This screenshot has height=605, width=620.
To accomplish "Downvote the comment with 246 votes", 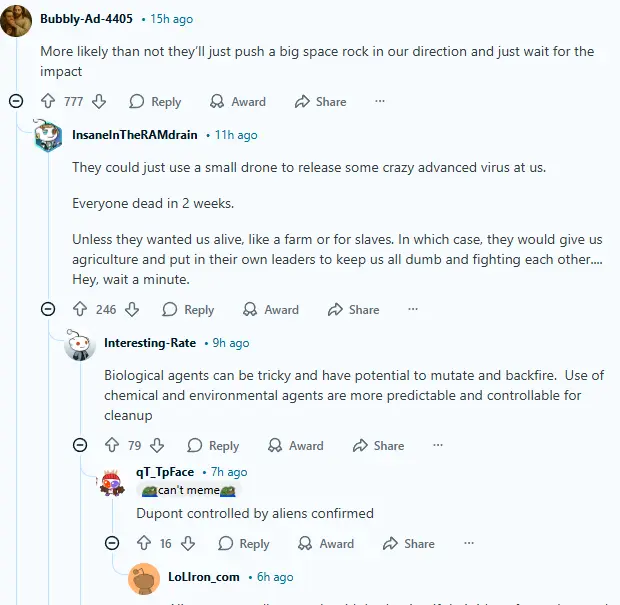I will click(x=132, y=310).
